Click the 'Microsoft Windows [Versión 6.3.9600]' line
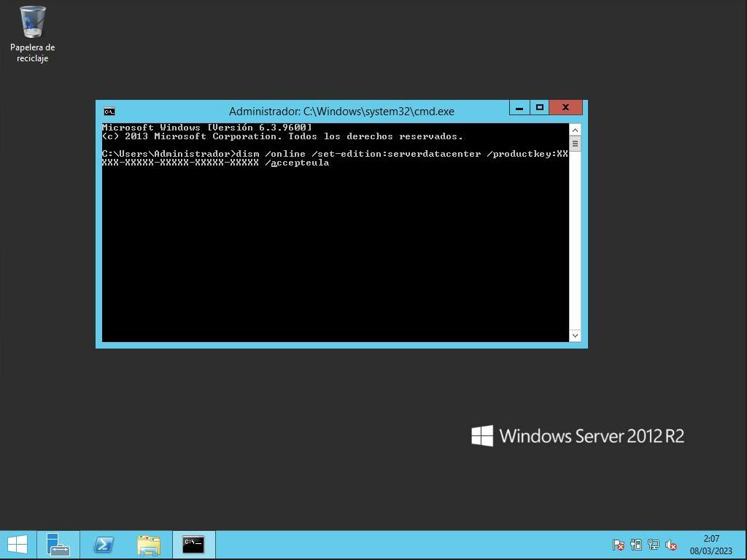The image size is (747, 560). click(206, 128)
